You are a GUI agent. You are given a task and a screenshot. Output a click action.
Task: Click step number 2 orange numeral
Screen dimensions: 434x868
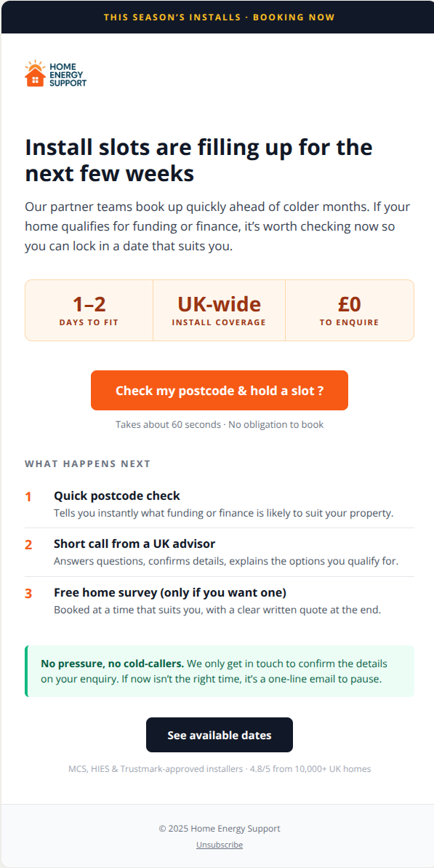pos(29,545)
